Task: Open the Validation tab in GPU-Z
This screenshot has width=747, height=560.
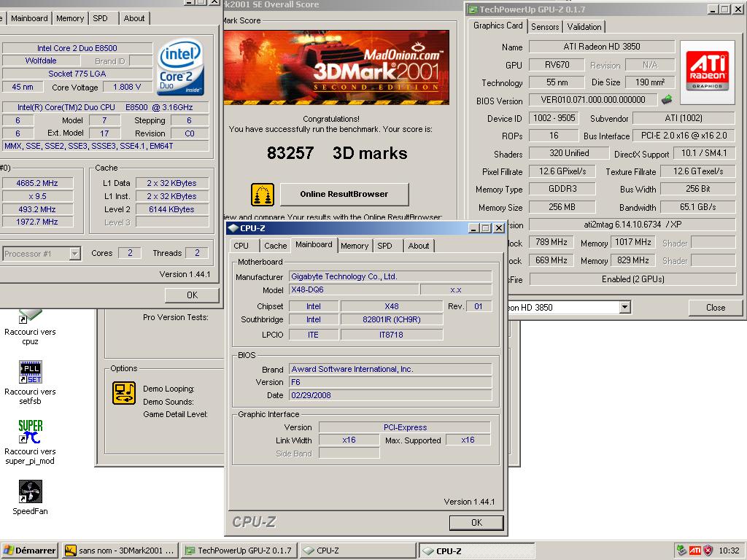Action: pyautogui.click(x=584, y=27)
